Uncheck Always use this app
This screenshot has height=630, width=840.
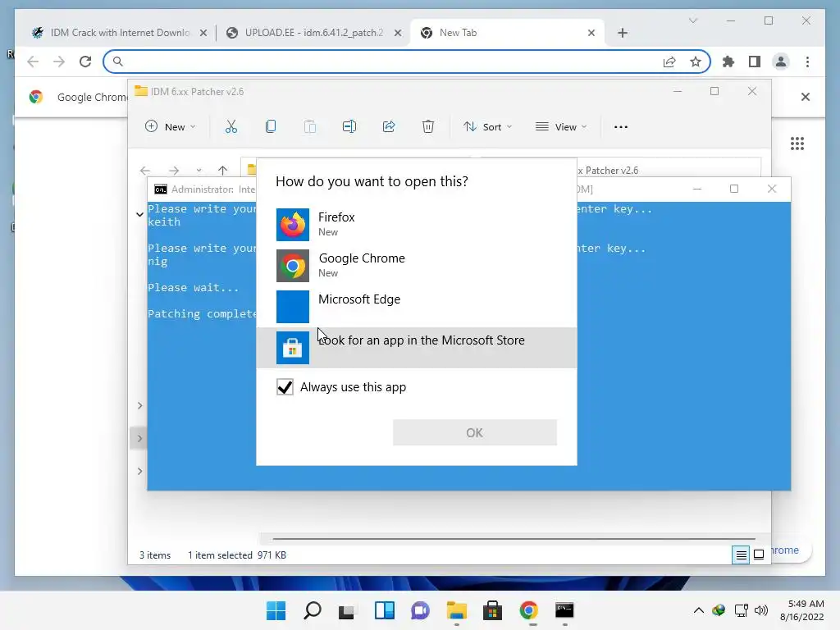[x=285, y=387]
